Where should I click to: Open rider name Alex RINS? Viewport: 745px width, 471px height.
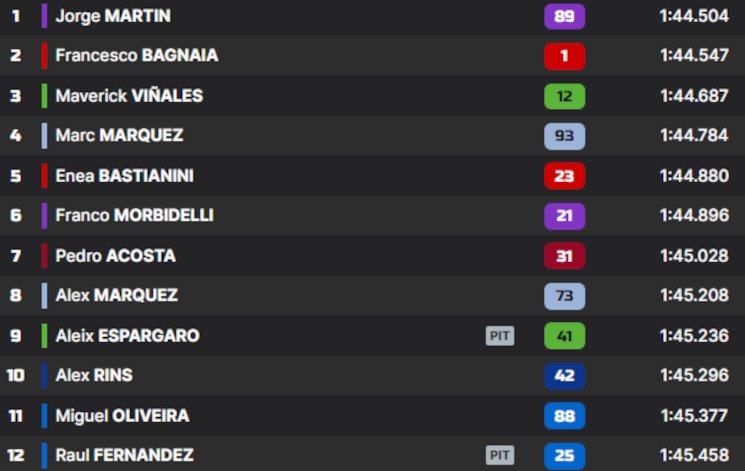point(94,375)
